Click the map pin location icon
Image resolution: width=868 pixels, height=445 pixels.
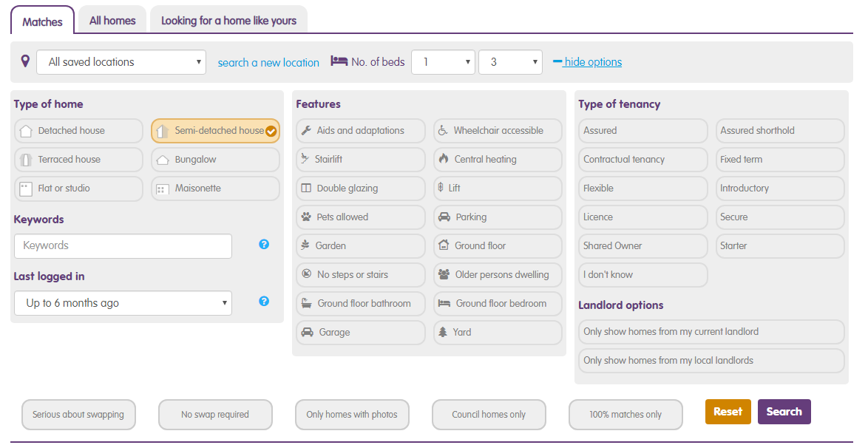pos(25,61)
